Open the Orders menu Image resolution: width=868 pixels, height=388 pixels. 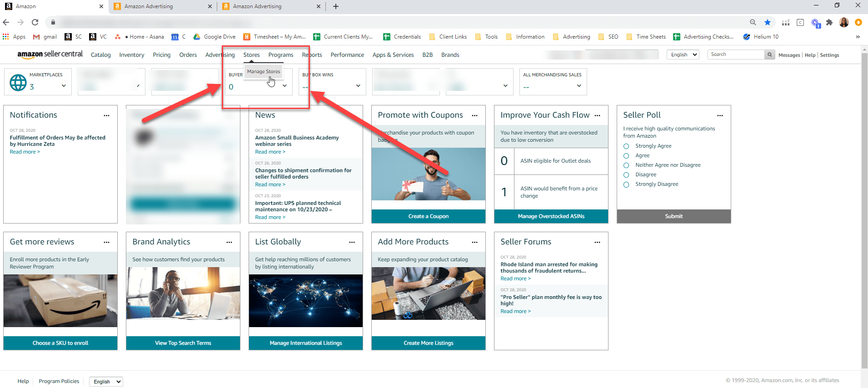click(188, 55)
